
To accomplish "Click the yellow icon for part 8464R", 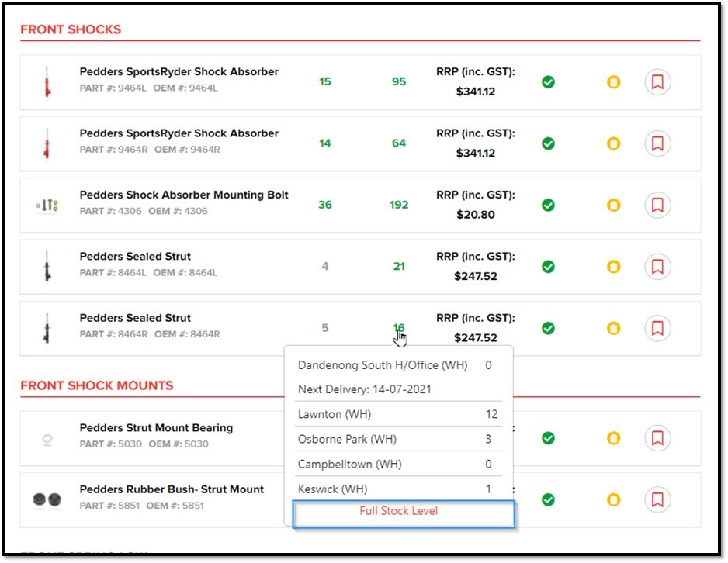I will point(613,328).
